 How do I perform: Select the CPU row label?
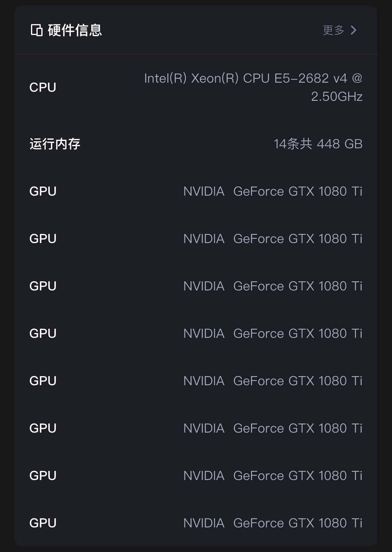click(43, 87)
